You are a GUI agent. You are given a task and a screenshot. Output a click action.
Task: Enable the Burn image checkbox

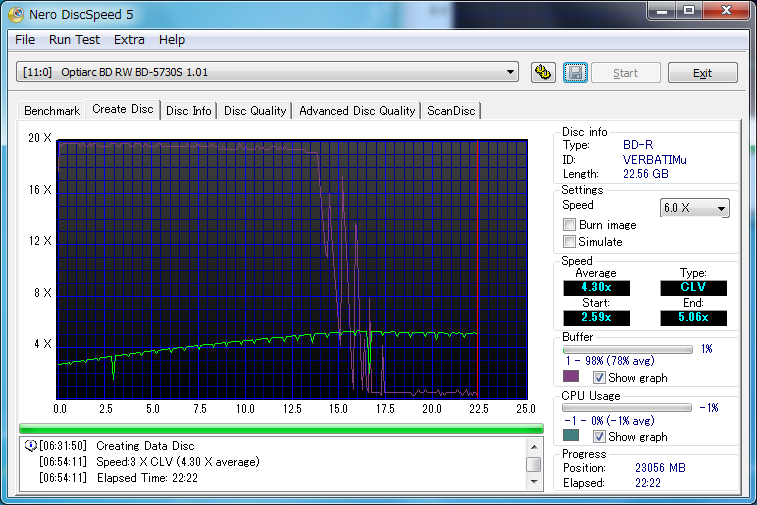tap(569, 225)
